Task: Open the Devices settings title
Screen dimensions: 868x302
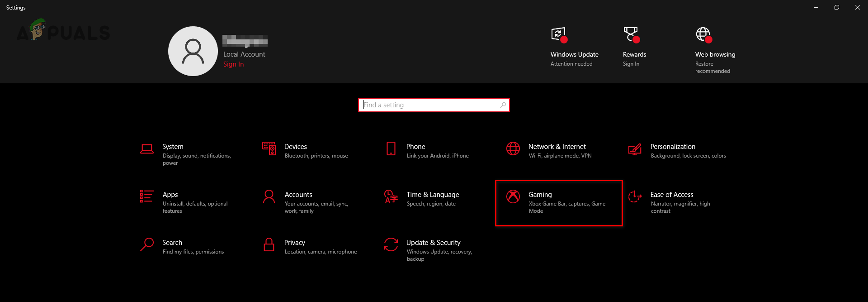Action: (296, 147)
